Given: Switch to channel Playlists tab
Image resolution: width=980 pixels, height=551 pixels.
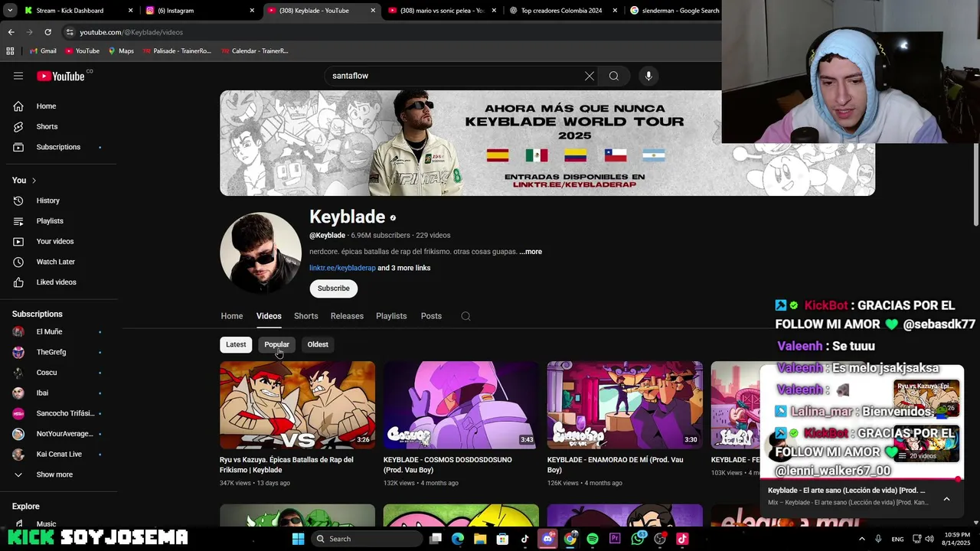Looking at the screenshot, I should tap(391, 316).
